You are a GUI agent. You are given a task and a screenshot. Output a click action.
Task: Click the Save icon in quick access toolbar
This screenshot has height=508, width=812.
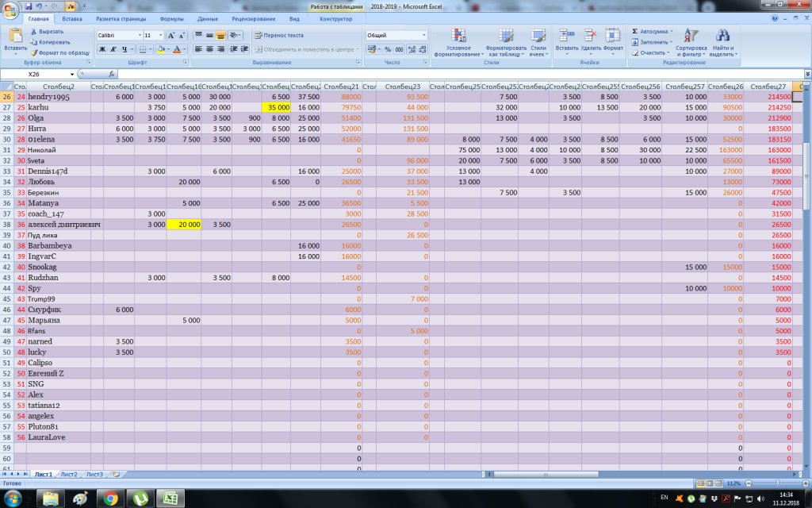(x=29, y=6)
